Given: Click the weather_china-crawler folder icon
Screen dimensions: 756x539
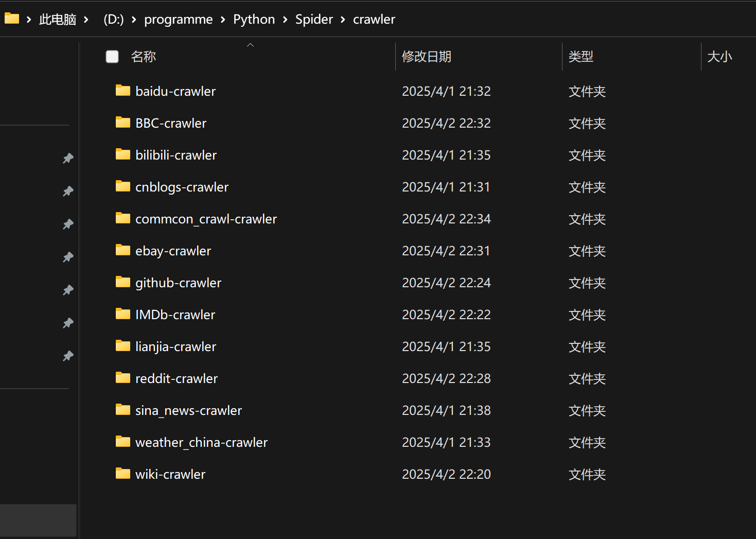Looking at the screenshot, I should [123, 442].
